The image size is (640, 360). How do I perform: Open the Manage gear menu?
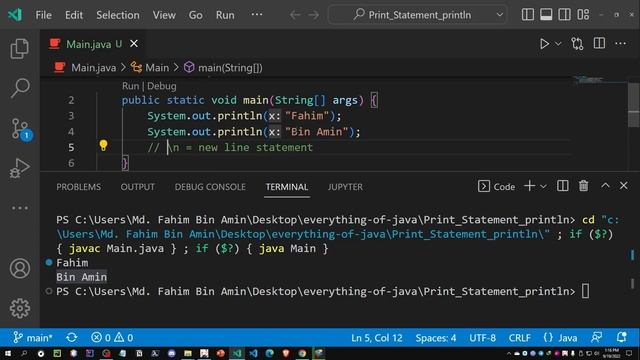tap(20, 308)
